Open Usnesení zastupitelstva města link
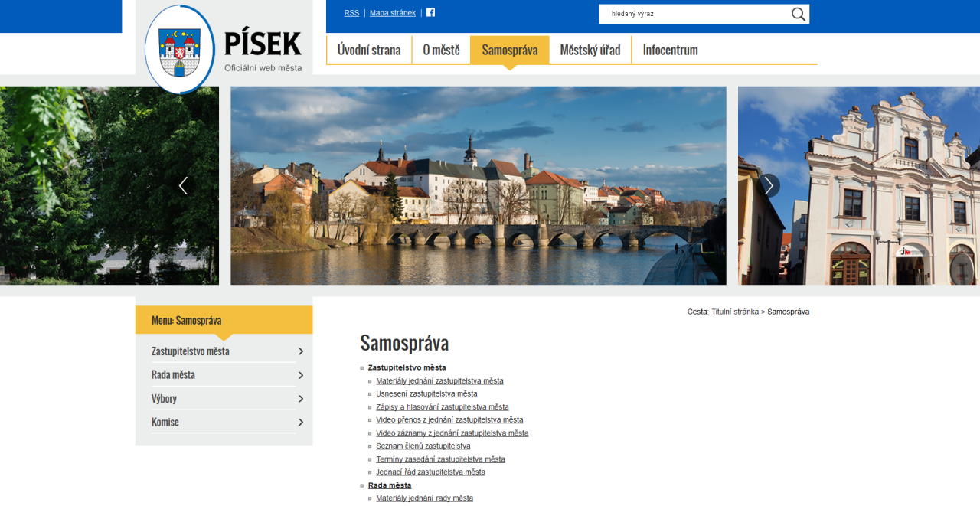Screen dimensions: 980x506 [426, 393]
